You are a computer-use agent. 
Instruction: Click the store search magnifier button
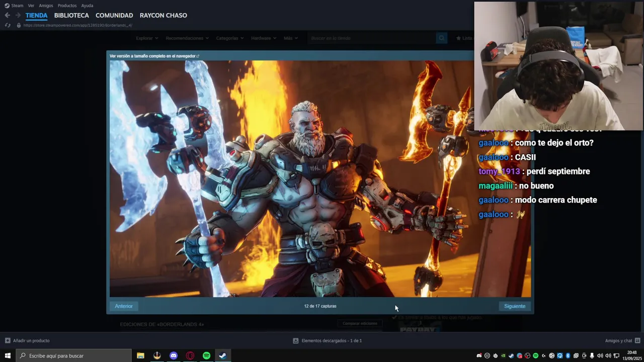click(x=442, y=38)
